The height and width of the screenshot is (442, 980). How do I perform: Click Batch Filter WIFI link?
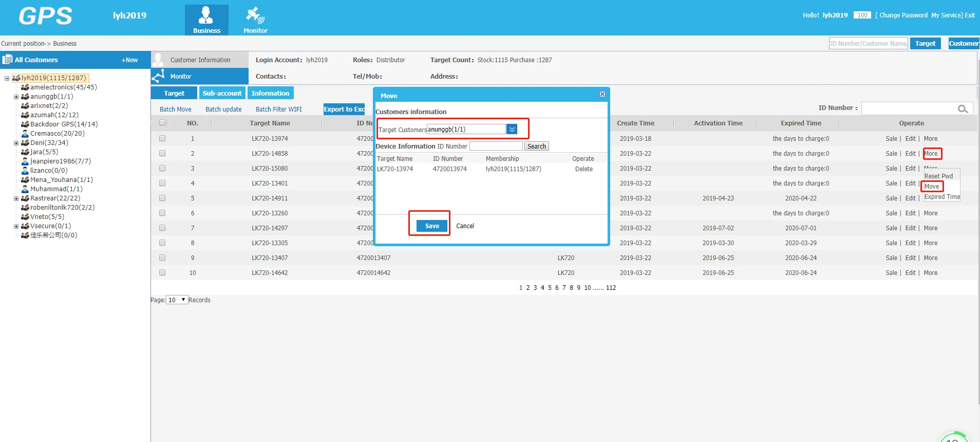279,109
